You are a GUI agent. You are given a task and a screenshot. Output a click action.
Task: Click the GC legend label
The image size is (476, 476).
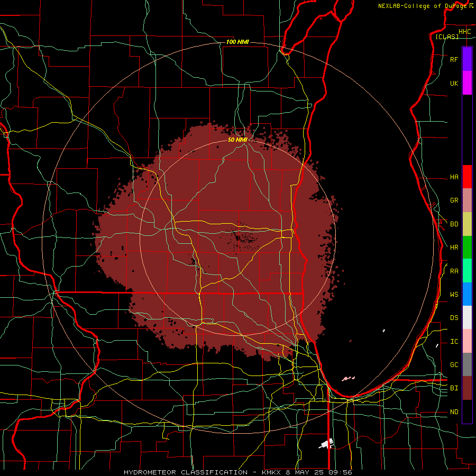(x=454, y=364)
